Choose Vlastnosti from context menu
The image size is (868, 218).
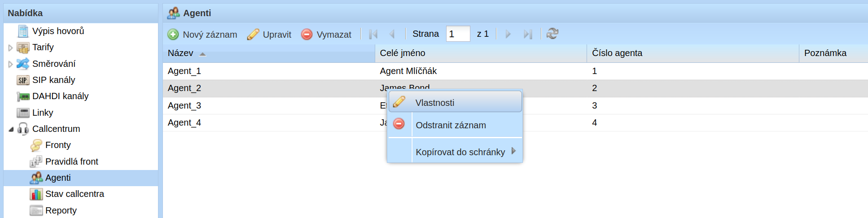tap(455, 102)
